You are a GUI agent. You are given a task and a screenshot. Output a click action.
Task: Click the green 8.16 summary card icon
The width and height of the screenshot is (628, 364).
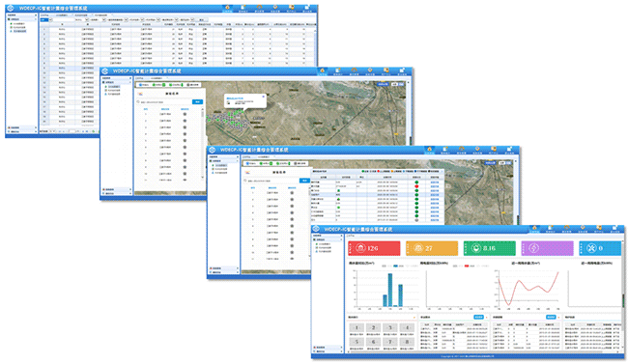[x=475, y=248]
